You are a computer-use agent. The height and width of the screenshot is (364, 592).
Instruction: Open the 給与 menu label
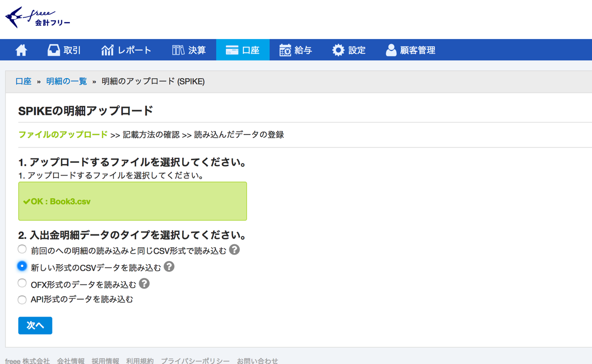pyautogui.click(x=303, y=50)
